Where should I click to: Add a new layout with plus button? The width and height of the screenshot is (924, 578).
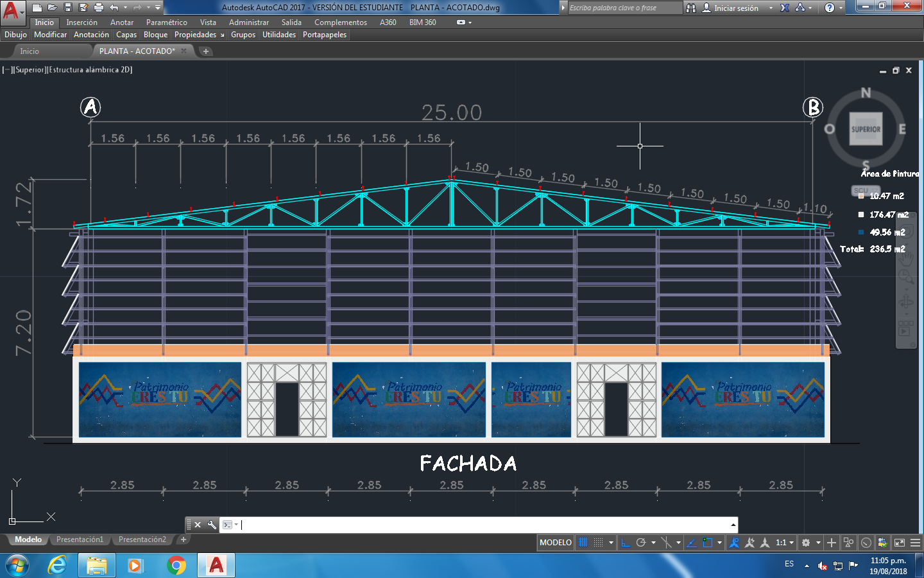point(184,539)
